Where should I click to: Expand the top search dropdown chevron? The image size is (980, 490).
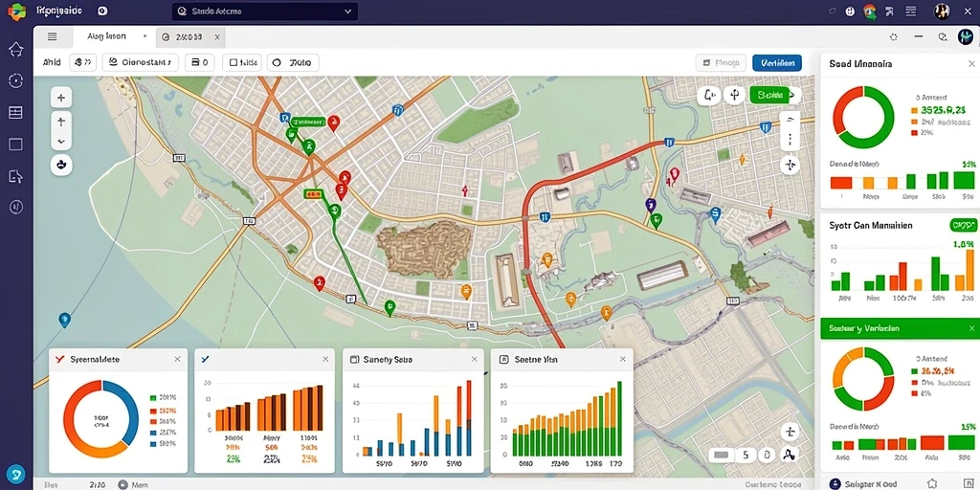[348, 11]
